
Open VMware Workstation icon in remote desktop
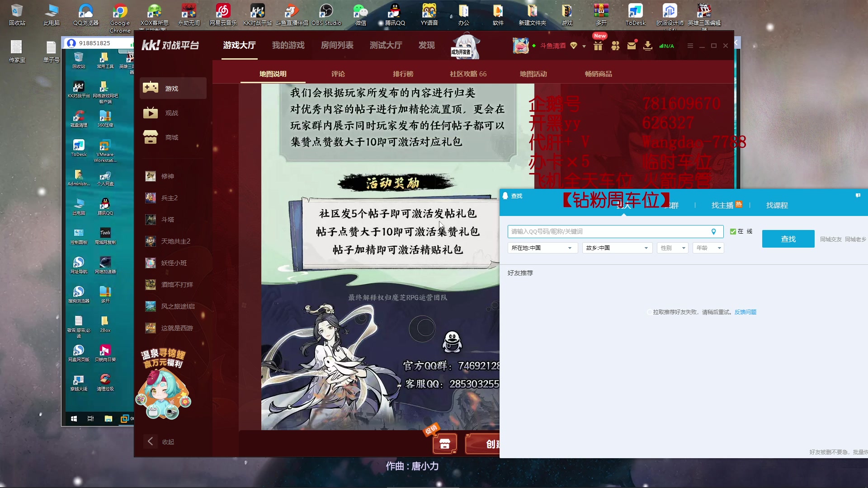pyautogui.click(x=105, y=150)
